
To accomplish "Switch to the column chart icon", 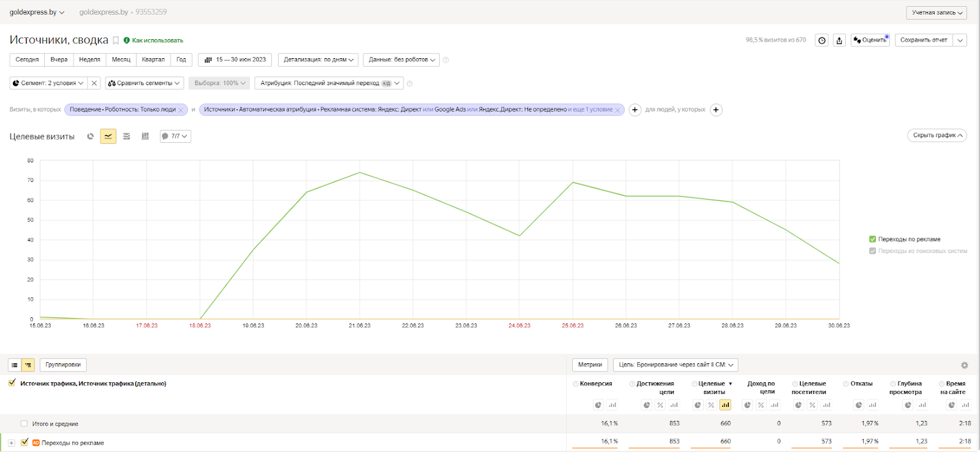I will [145, 136].
